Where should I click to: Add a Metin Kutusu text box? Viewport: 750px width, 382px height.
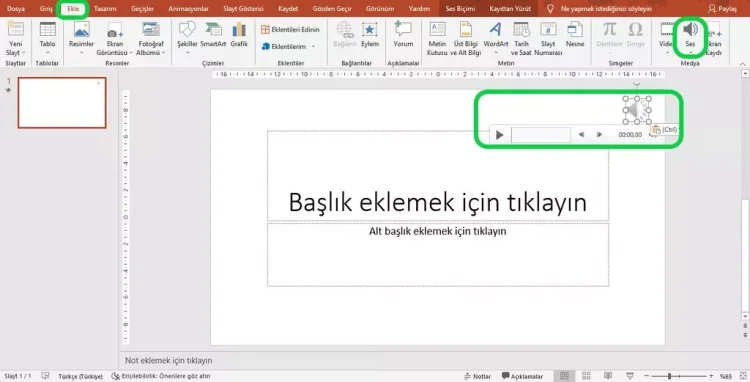coord(437,38)
